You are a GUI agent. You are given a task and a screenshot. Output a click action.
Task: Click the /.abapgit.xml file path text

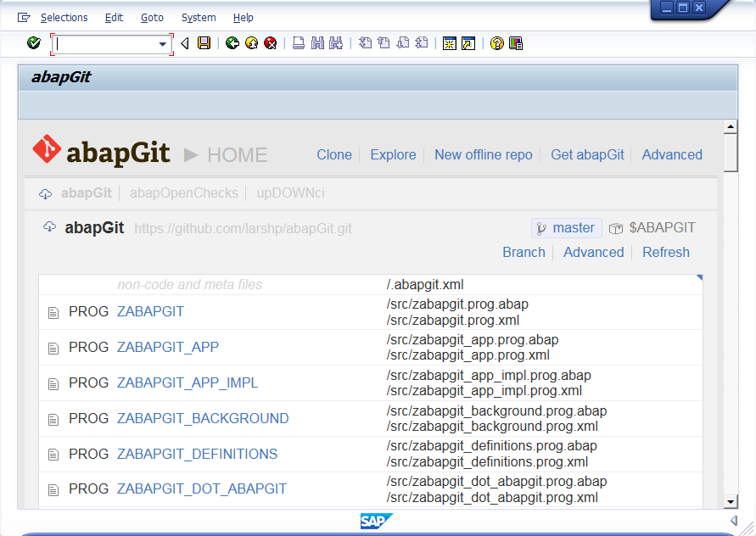(x=425, y=285)
